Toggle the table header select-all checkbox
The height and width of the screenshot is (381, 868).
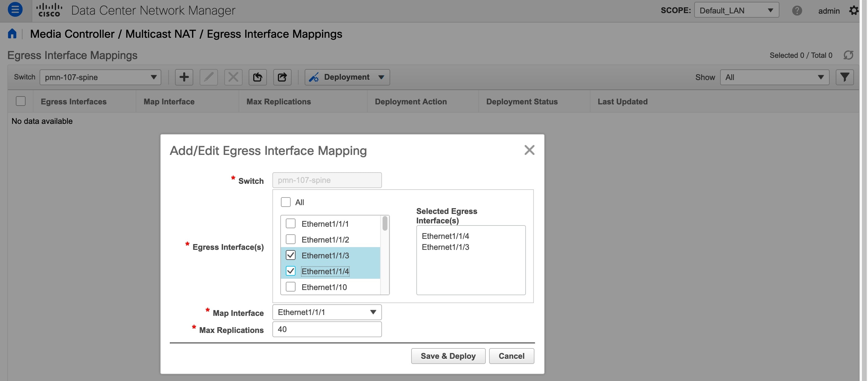[21, 101]
